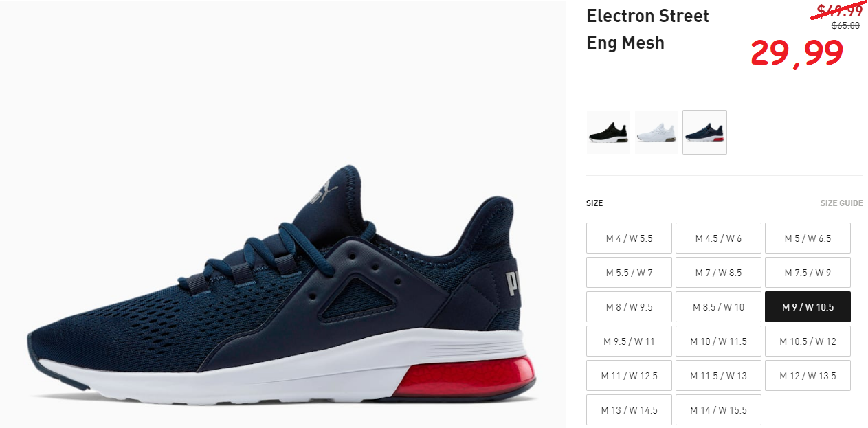Pick size M 7 / W 8.5

[718, 273]
